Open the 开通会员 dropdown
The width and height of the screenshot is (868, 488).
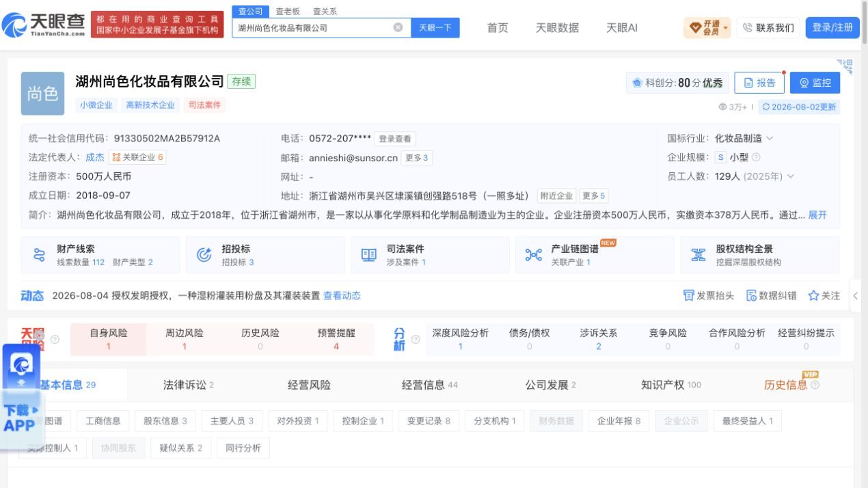[x=707, y=27]
